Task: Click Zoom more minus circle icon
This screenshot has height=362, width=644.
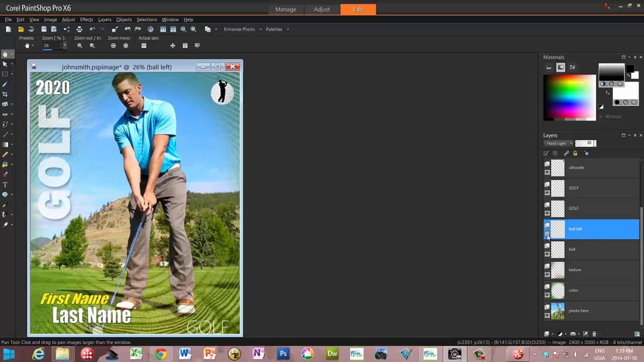Action: [113, 46]
